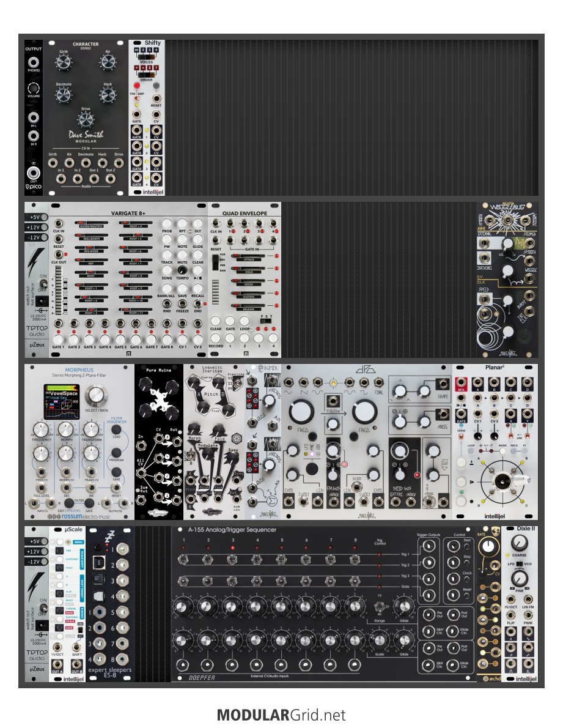The width and height of the screenshot is (563, 728).
Task: Click the Load sequencer button on the Morpheus
Action: pos(116,429)
